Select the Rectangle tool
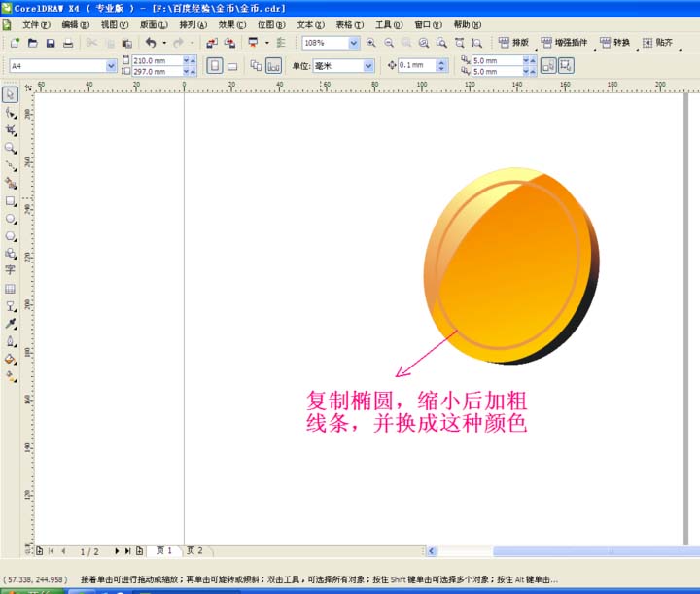This screenshot has height=594, width=700. tap(11, 201)
